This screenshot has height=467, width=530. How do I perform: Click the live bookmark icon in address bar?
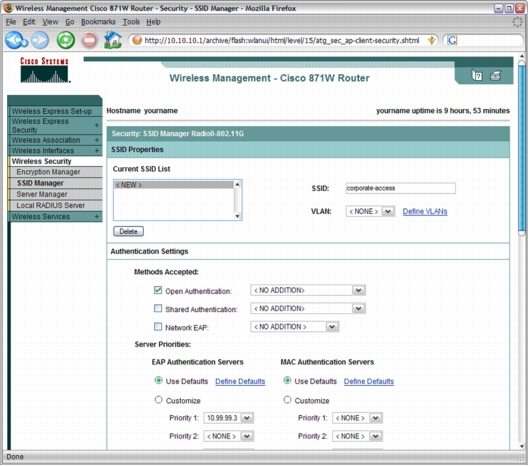click(x=431, y=41)
